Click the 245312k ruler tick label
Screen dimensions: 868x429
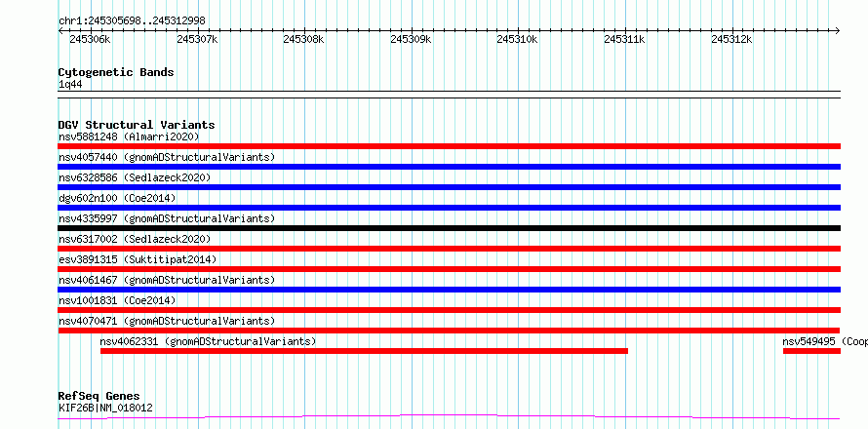tap(731, 39)
